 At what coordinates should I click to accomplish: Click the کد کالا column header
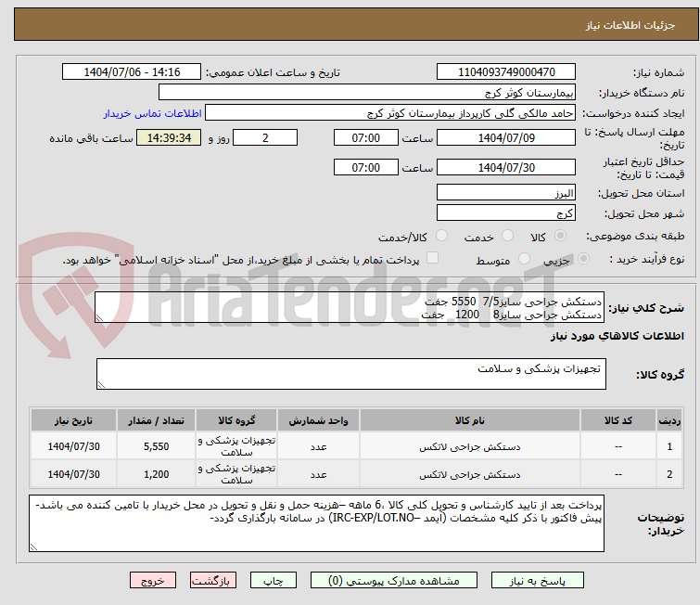(618, 420)
